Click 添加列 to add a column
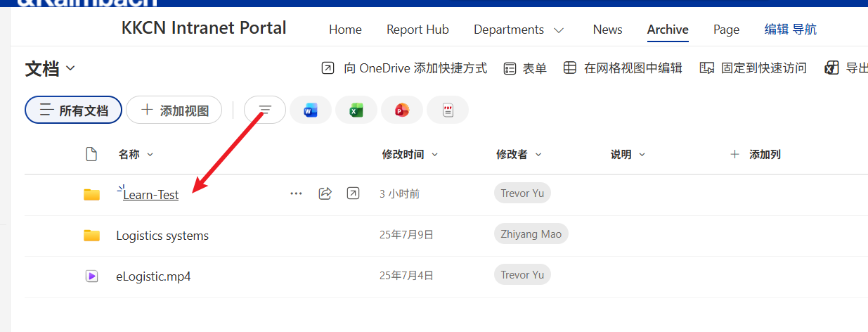Viewport: 868px width, 332px height. (756, 154)
